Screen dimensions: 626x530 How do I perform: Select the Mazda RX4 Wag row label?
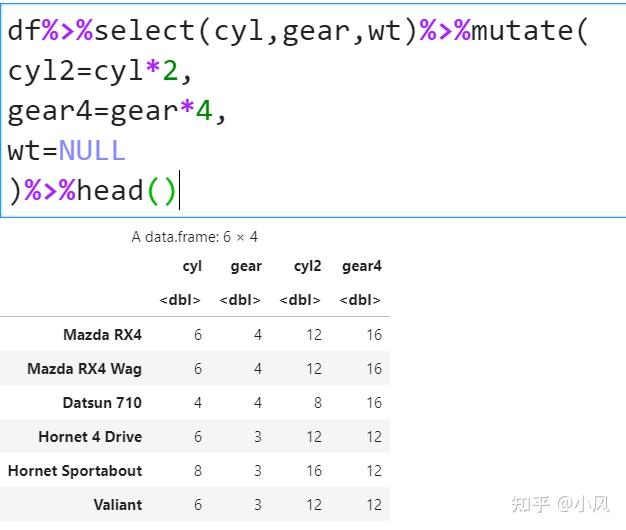point(85,368)
